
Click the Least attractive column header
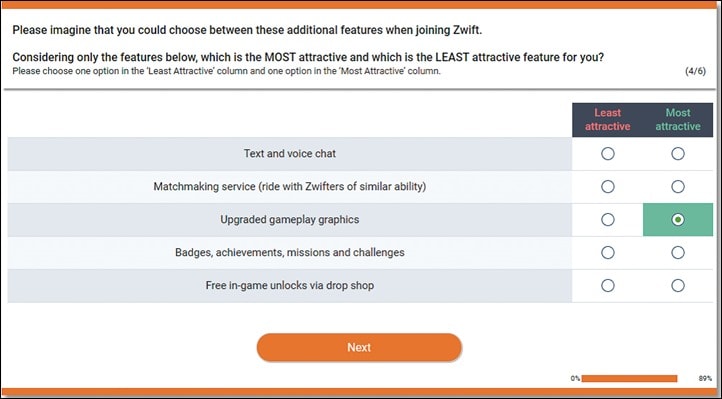[607, 120]
